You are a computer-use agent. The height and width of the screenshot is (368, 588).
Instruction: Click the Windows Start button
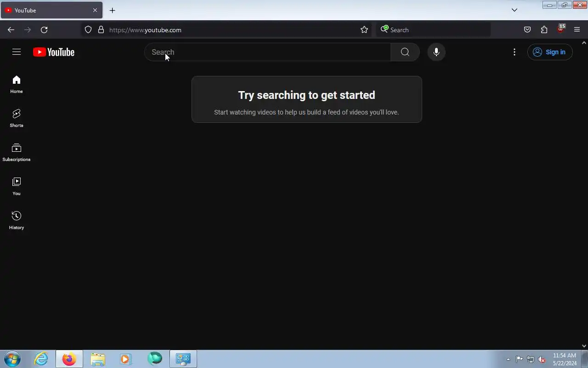12,359
